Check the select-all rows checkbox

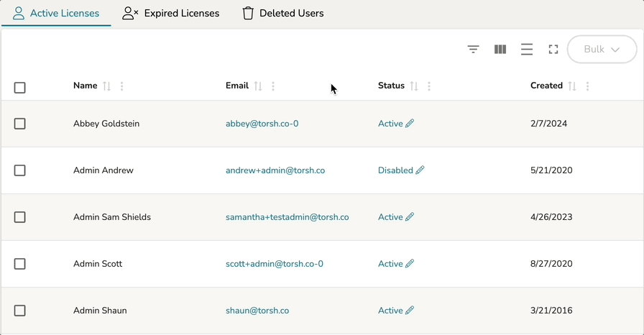20,88
